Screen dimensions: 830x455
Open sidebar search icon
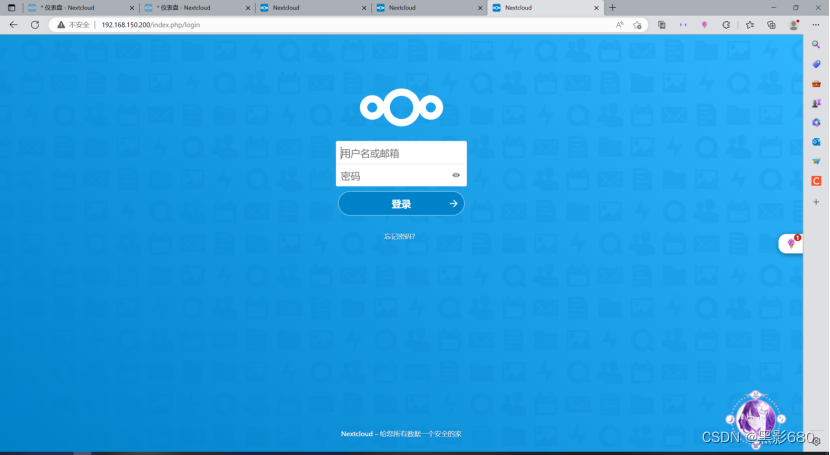[816, 45]
